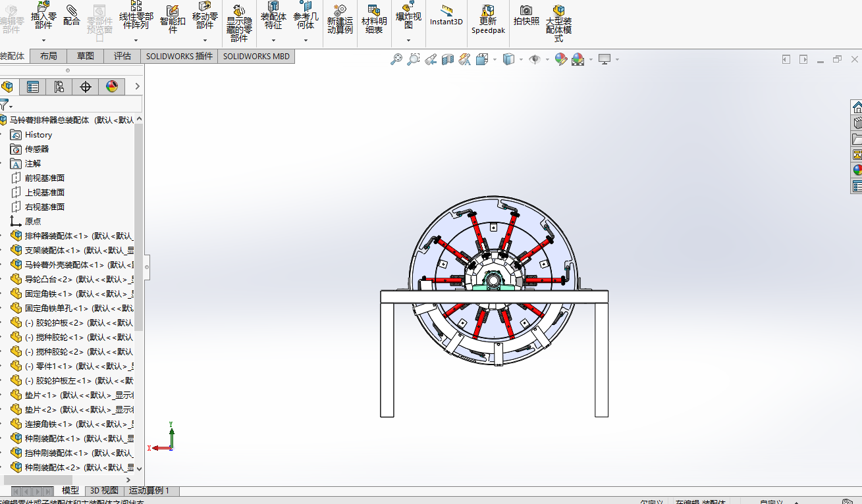Expand the Linear Pattern (线性零部件阵列) dropdown arrow

(x=136, y=40)
